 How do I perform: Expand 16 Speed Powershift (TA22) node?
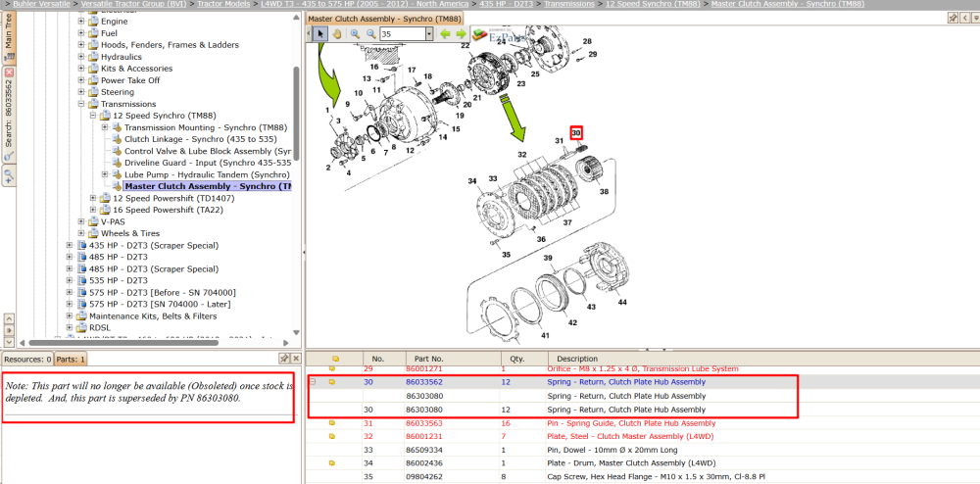[x=93, y=210]
